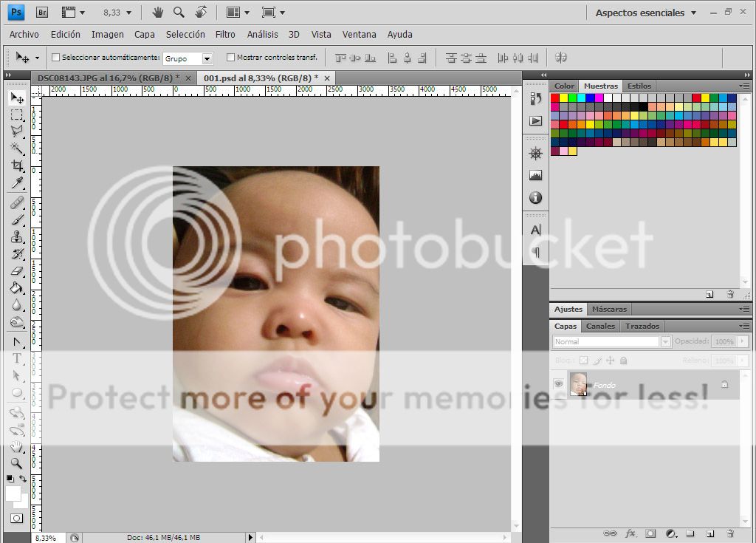The height and width of the screenshot is (543, 756).
Task: Activate the Crop tool
Action: [17, 165]
